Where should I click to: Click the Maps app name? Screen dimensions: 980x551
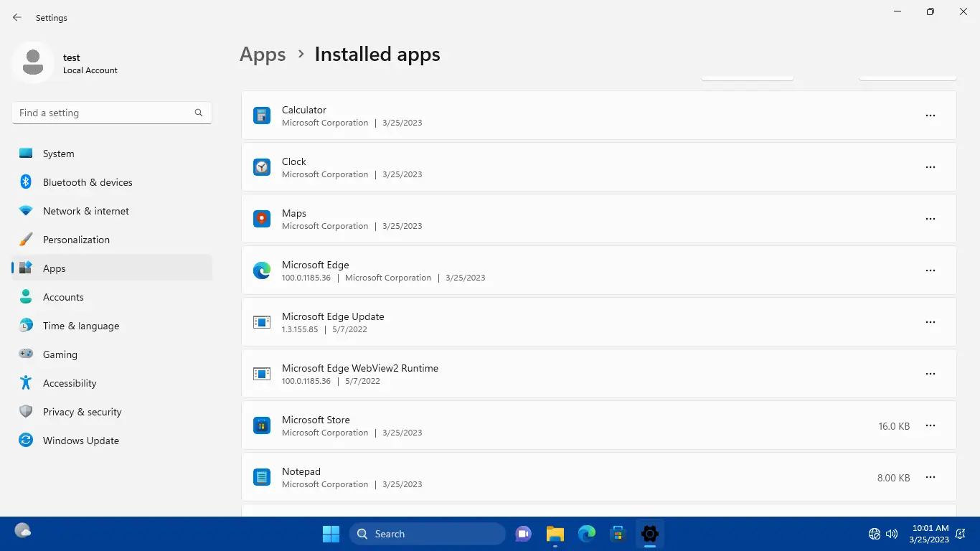(x=294, y=213)
